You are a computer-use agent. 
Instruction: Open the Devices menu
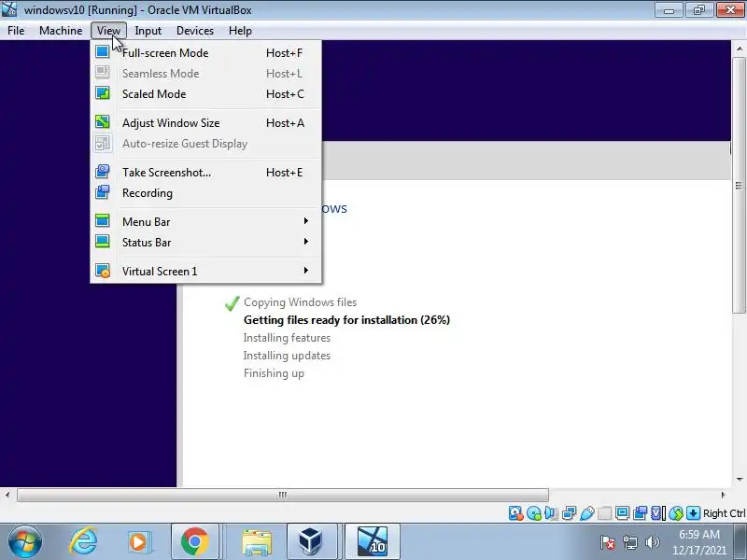click(x=195, y=31)
